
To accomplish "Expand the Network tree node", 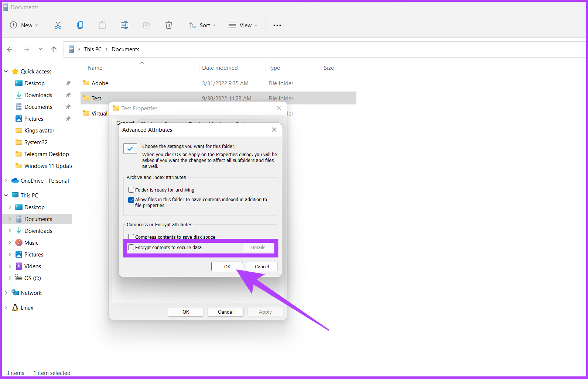I will point(6,293).
